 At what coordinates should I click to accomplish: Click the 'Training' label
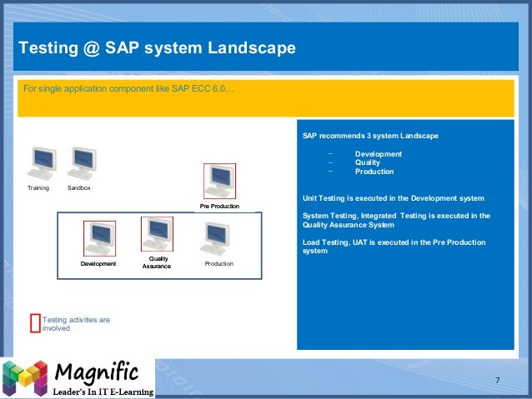pyautogui.click(x=38, y=187)
